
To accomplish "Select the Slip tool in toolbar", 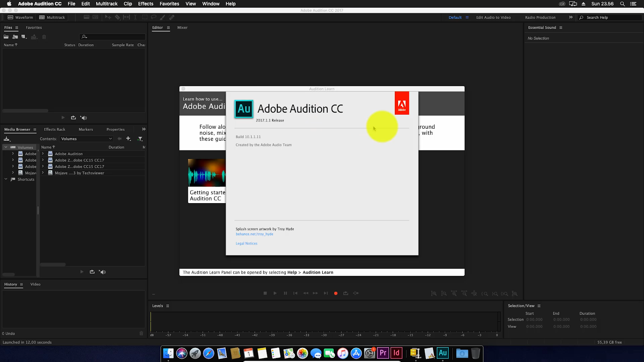I will point(126,17).
